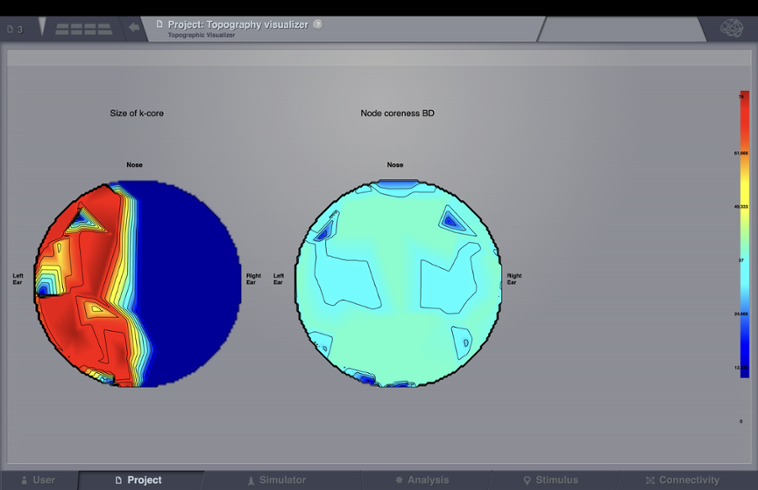Click the Node coreness BD head plot
Screen dimensions: 758x490
click(x=398, y=283)
